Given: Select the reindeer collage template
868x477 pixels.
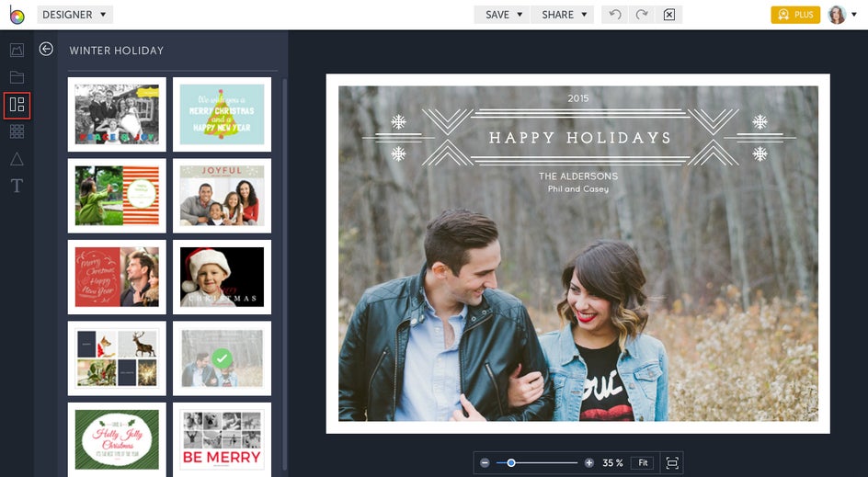Looking at the screenshot, I should point(117,358).
